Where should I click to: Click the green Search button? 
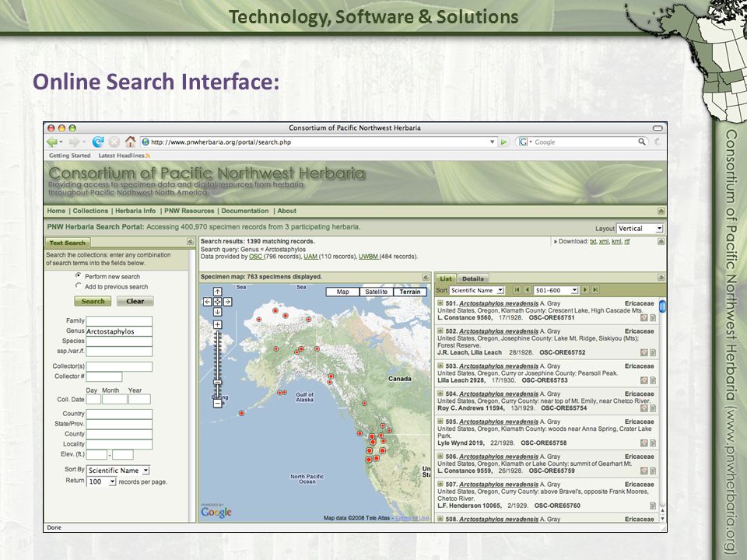tap(93, 302)
